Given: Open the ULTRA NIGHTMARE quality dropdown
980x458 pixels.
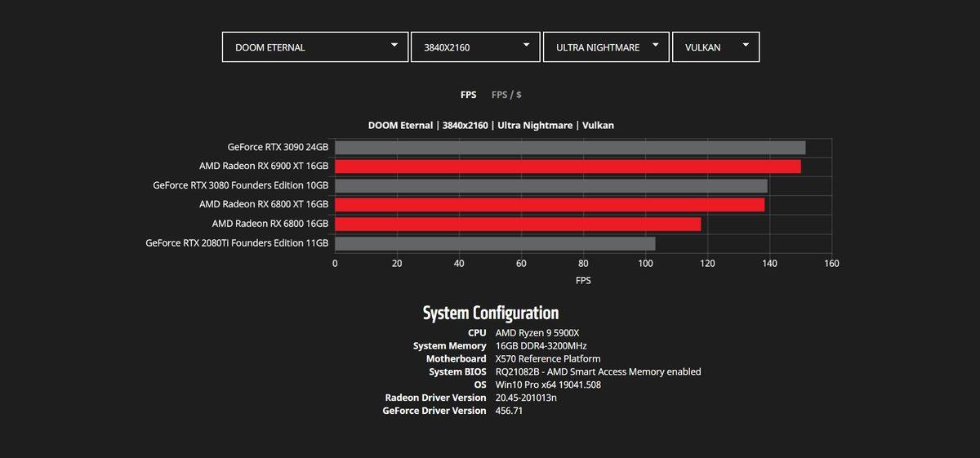Looking at the screenshot, I should [x=606, y=47].
